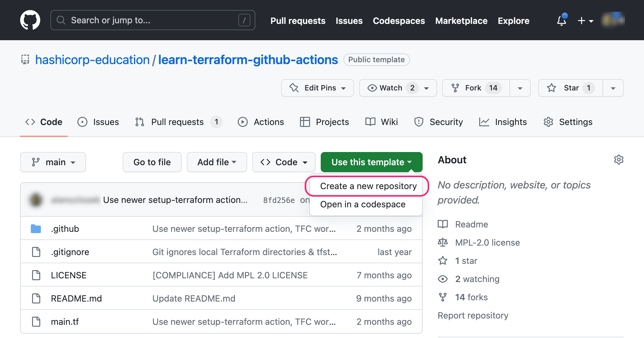Open the main.tf file

65,322
